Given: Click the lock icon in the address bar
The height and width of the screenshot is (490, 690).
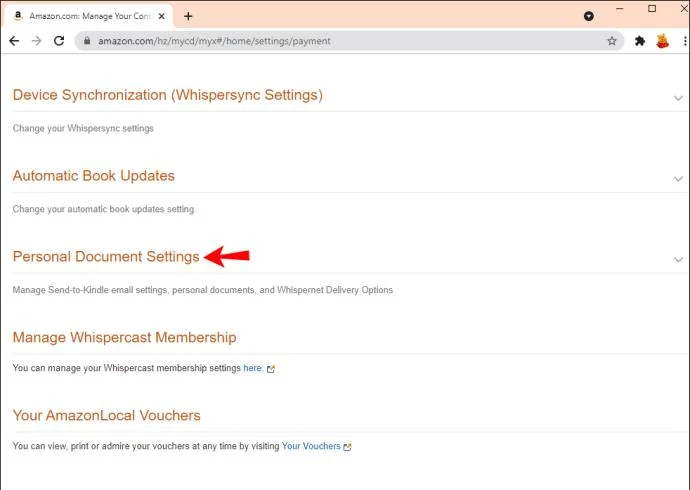Looking at the screenshot, I should coord(87,41).
